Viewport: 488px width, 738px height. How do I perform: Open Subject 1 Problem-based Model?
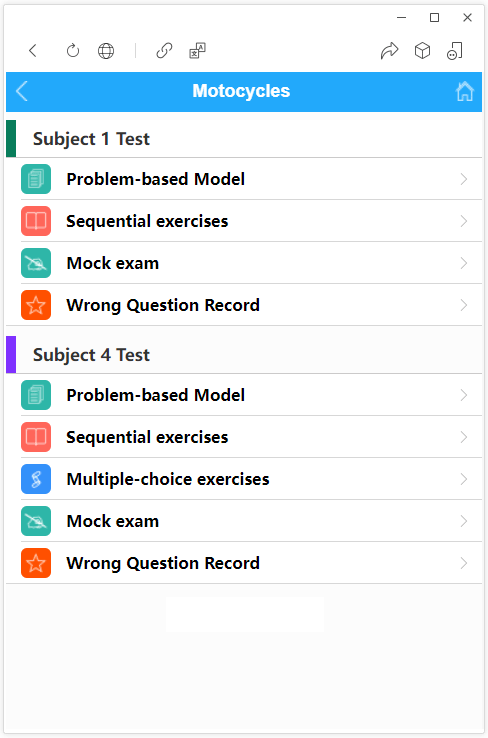pos(251,179)
